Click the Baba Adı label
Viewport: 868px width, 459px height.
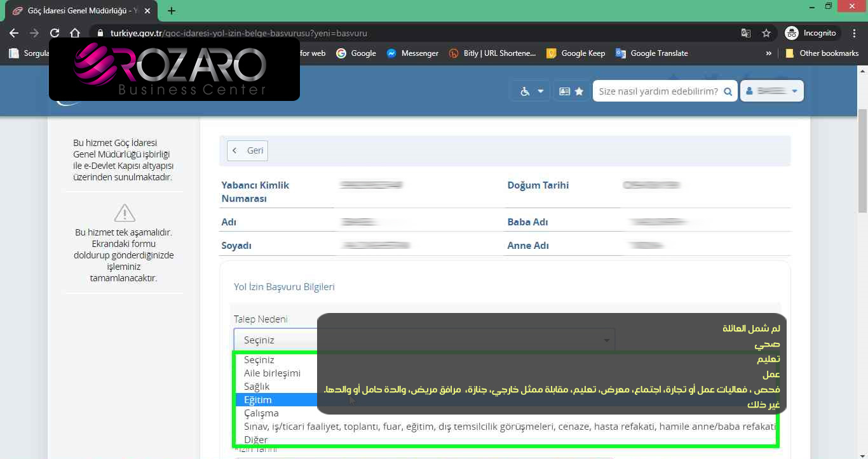(527, 222)
